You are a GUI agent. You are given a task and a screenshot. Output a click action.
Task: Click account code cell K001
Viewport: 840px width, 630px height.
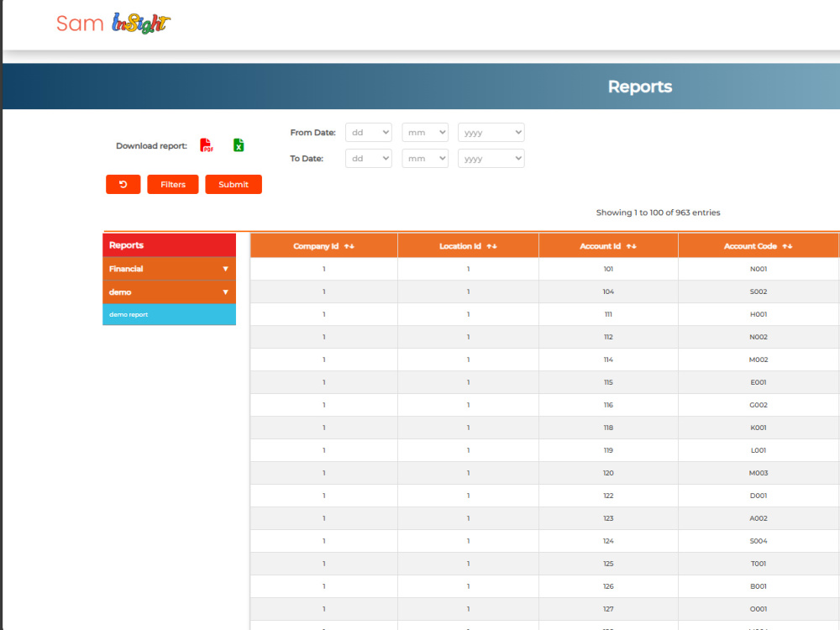[759, 428]
